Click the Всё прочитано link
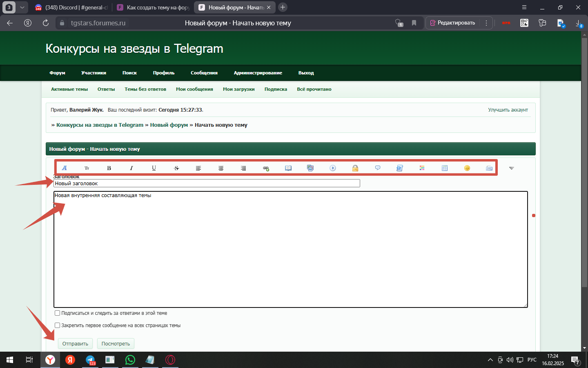 [x=314, y=89]
